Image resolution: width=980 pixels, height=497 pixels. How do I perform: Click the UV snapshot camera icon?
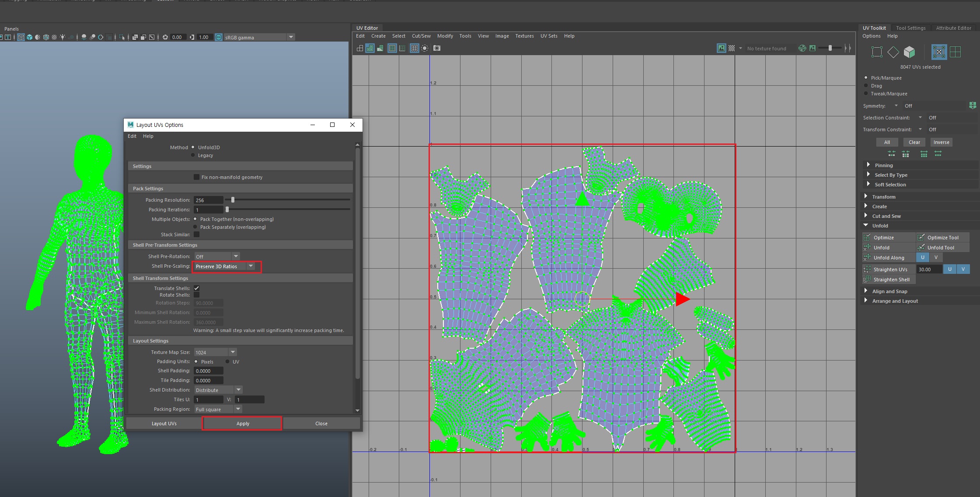click(x=437, y=48)
